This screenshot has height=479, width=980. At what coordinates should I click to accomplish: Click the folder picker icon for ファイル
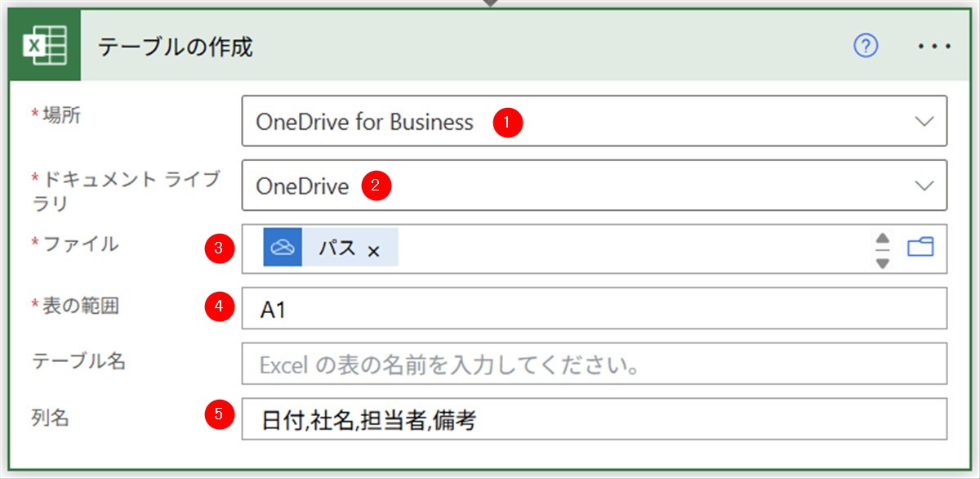click(920, 247)
